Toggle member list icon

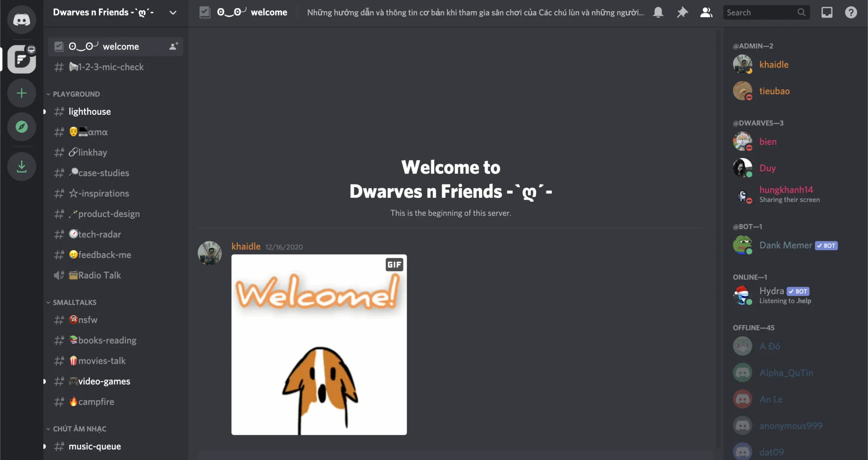pos(706,12)
